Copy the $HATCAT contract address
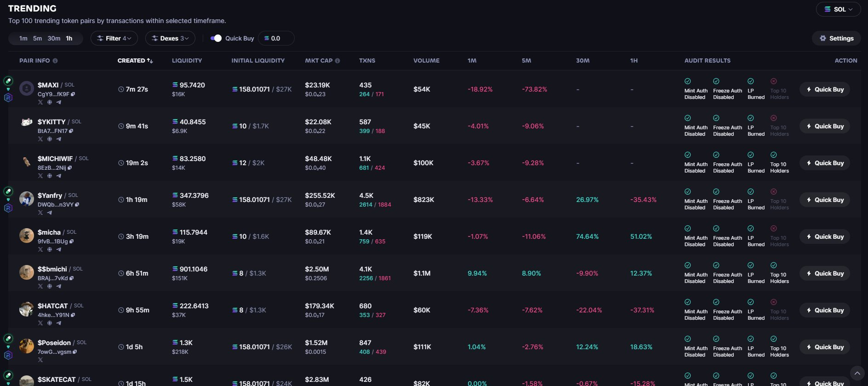The height and width of the screenshot is (386, 868). tap(73, 315)
